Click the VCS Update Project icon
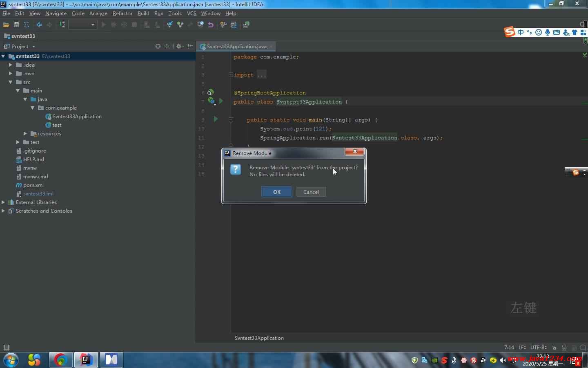The width and height of the screenshot is (588, 368). (x=169, y=25)
